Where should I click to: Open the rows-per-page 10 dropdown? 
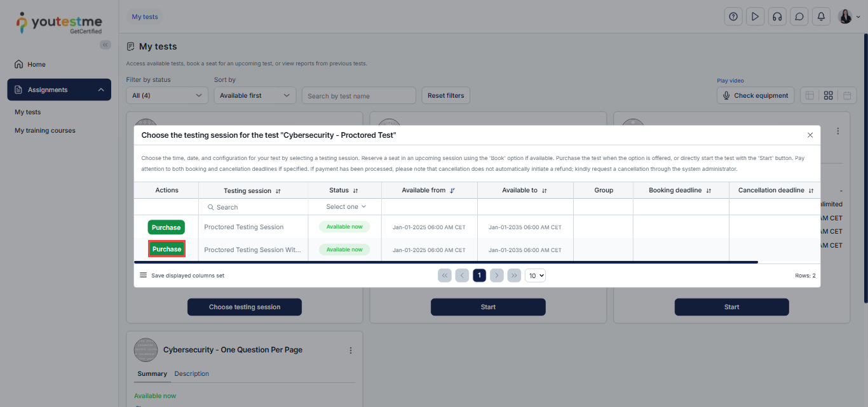tap(536, 276)
